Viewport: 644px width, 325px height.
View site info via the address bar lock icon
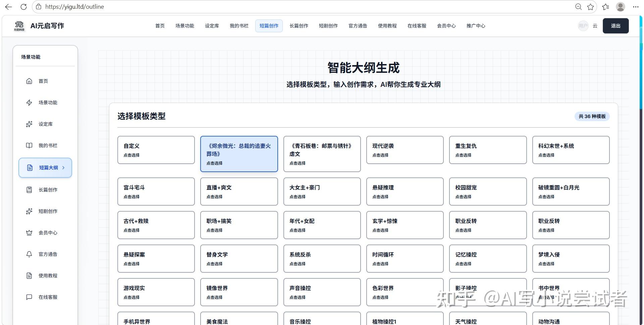click(x=39, y=7)
